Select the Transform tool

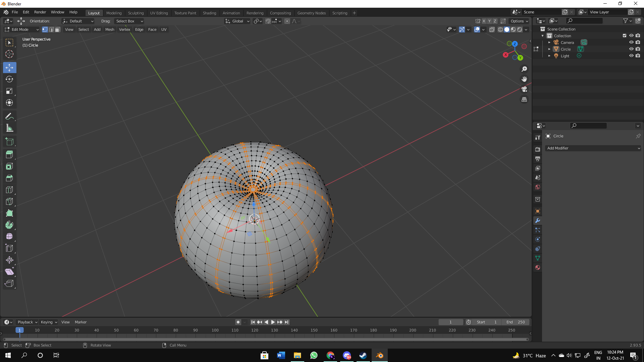(9, 103)
